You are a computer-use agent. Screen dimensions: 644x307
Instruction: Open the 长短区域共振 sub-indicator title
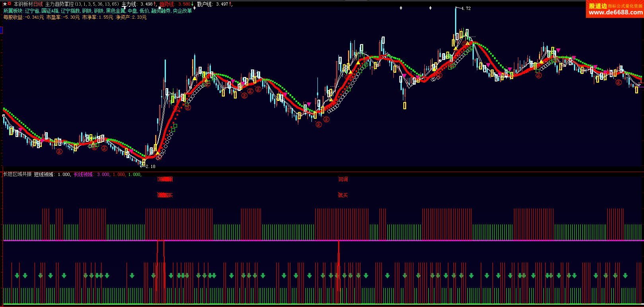(x=17, y=174)
